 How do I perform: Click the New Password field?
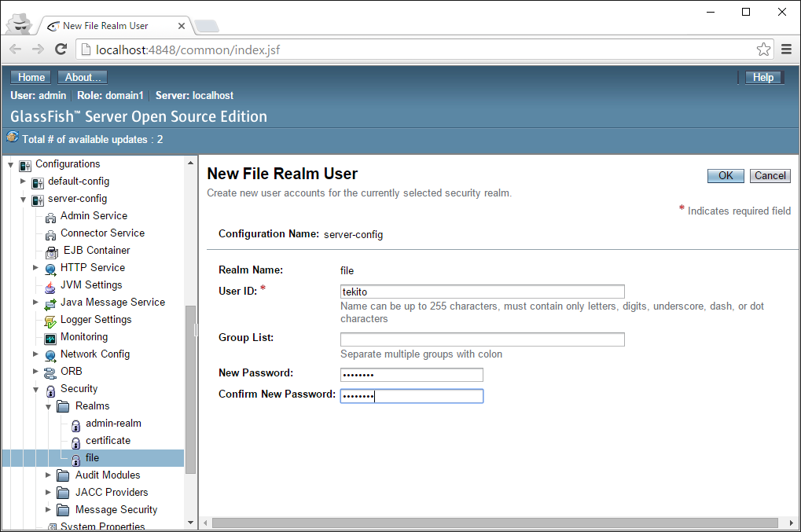click(x=412, y=375)
